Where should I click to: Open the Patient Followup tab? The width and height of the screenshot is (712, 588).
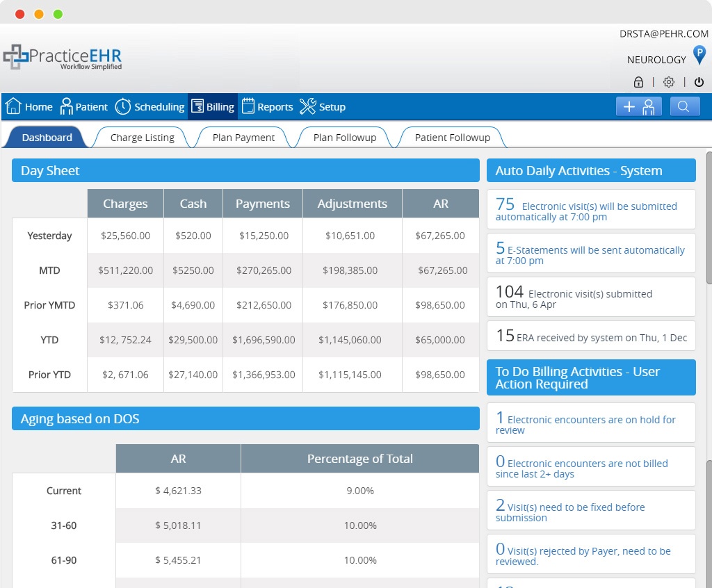click(x=453, y=137)
